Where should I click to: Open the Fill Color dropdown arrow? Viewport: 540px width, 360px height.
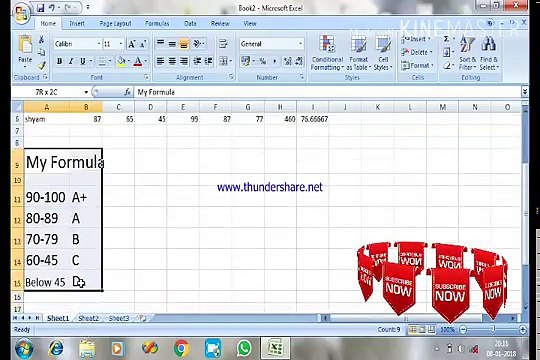[x=128, y=61]
